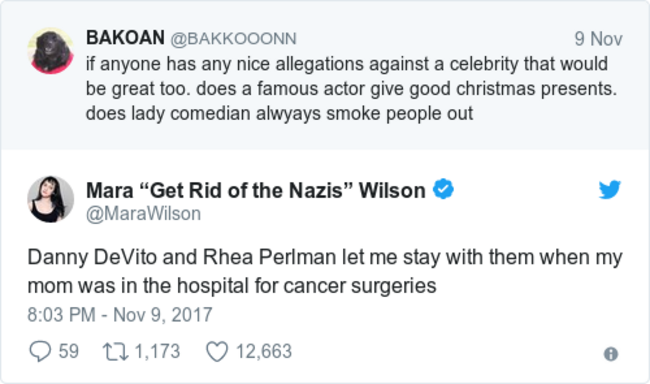
Task: Open the @MaraWilson handle link
Action: 143,214
